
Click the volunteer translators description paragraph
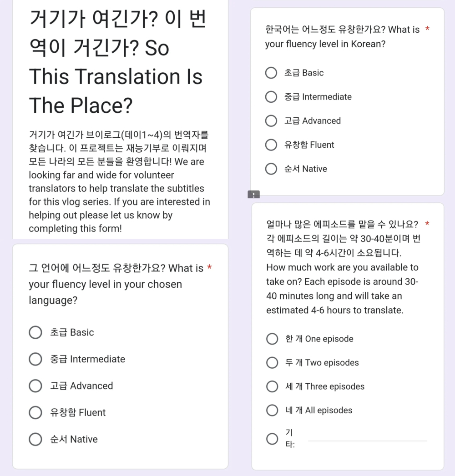(x=119, y=181)
